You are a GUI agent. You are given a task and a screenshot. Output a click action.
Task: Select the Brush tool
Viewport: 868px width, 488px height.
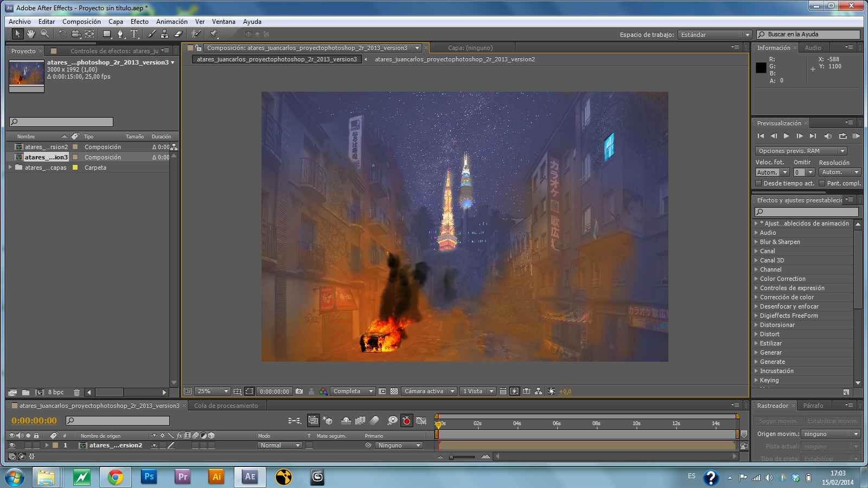[x=151, y=34]
